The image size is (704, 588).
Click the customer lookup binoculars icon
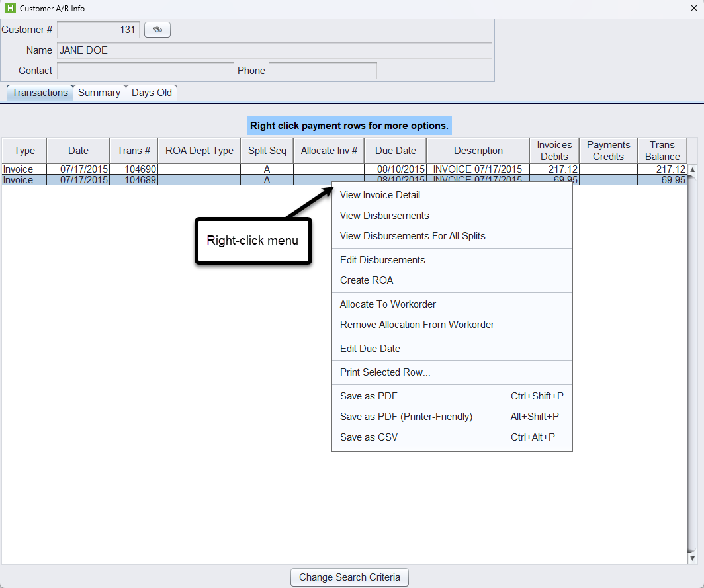click(x=157, y=30)
